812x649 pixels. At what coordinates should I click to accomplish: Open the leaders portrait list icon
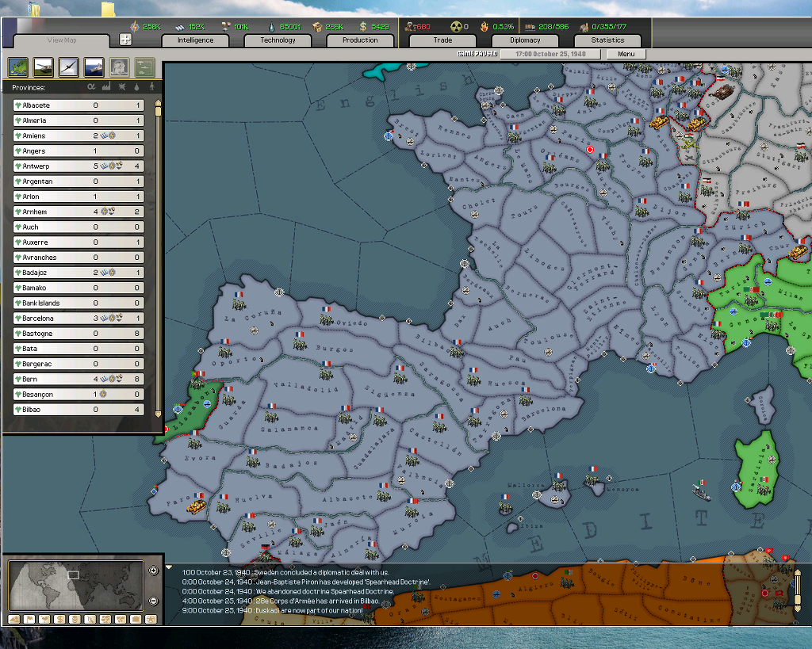coord(120,67)
